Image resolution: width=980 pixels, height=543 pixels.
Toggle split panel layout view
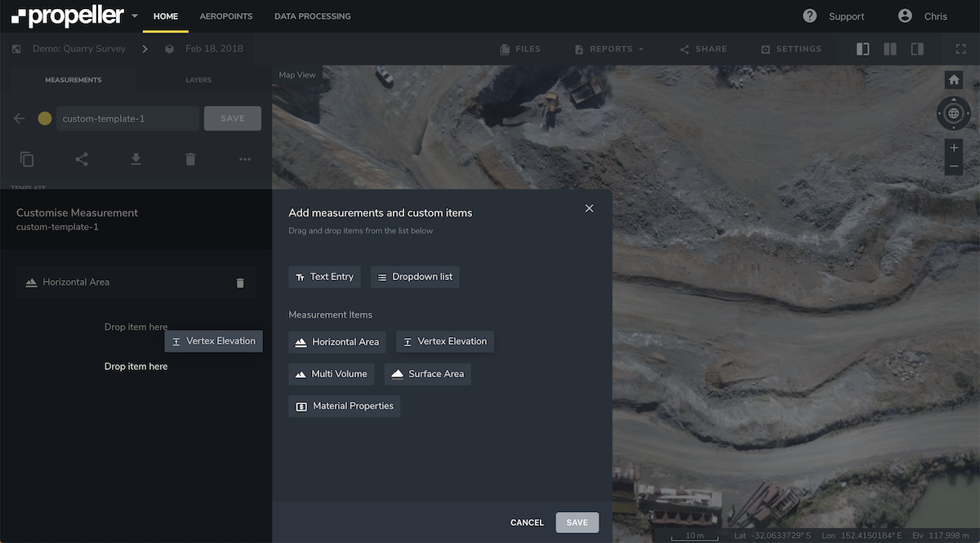[890, 49]
